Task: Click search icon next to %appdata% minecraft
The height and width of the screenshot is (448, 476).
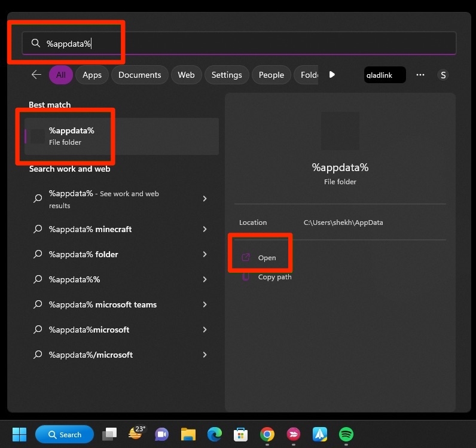Action: pyautogui.click(x=38, y=228)
